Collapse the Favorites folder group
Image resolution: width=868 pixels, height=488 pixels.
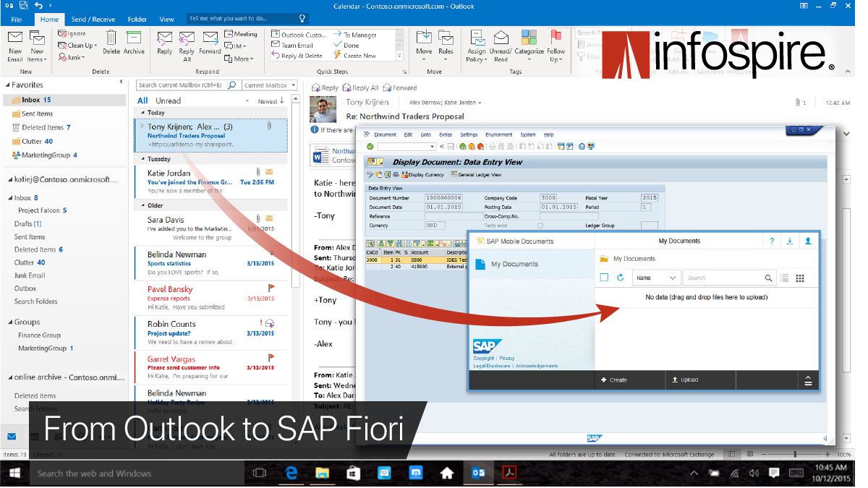click(6, 85)
